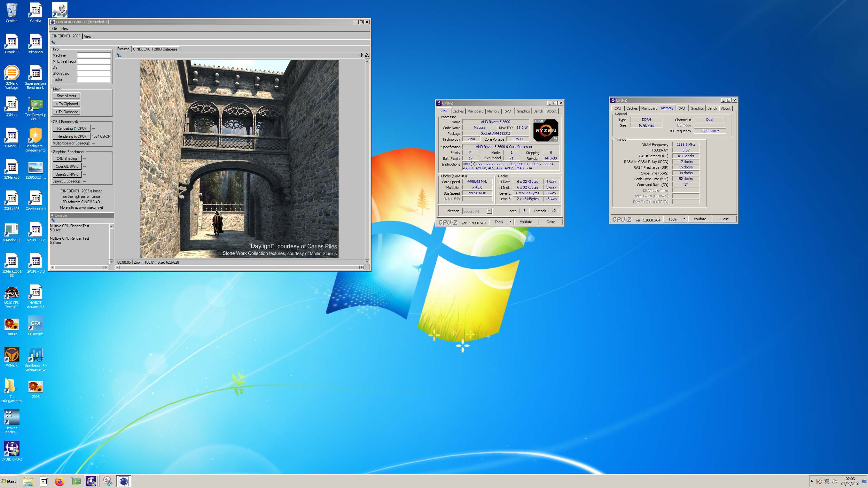The height and width of the screenshot is (488, 868).
Task: Open GPUPI - 3.3 shortcut
Action: click(x=35, y=263)
